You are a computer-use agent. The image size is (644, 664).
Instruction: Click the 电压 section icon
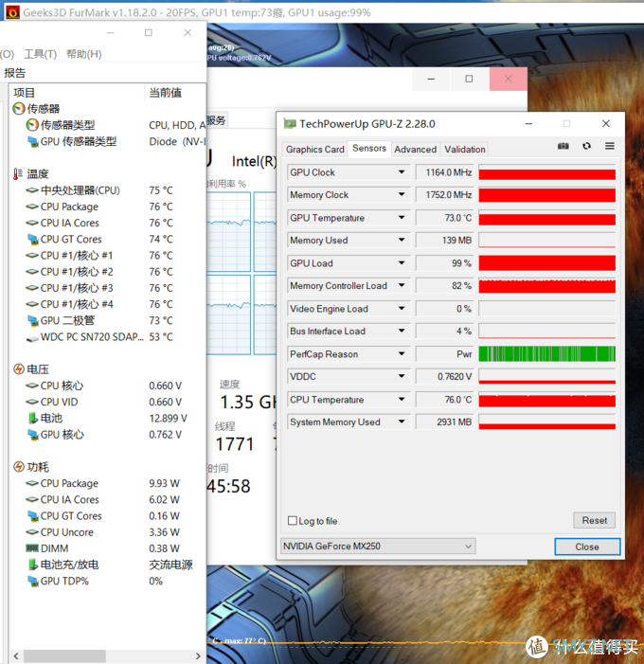point(19,369)
